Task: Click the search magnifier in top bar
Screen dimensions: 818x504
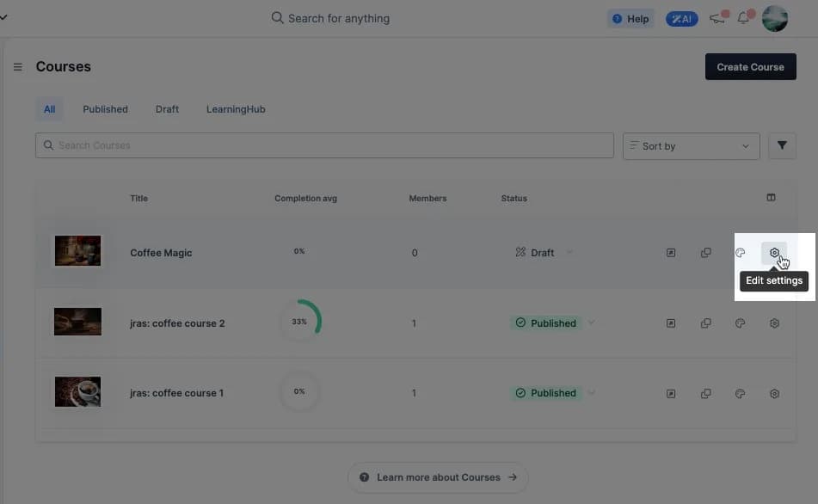Action: coord(277,18)
